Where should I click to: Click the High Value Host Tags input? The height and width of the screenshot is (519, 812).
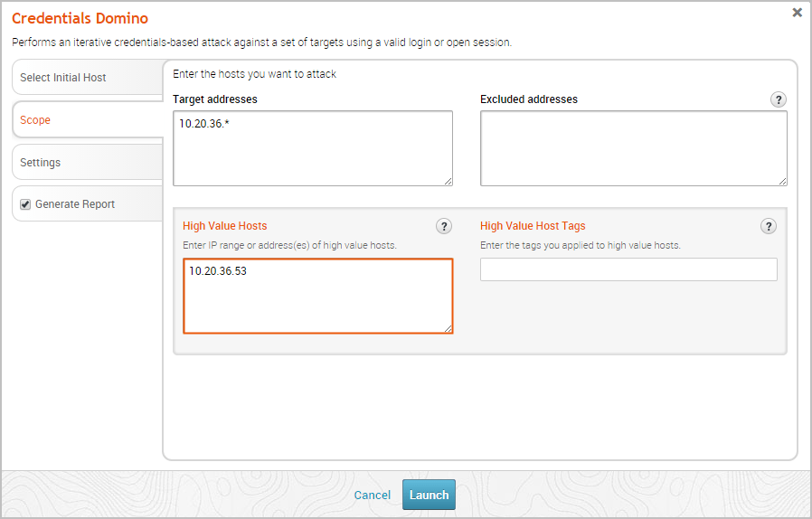click(628, 269)
